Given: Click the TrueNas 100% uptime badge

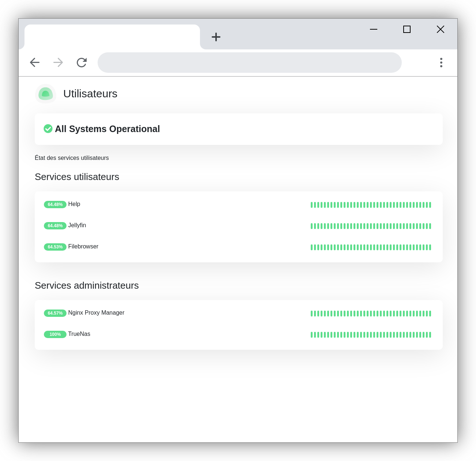Looking at the screenshot, I should coord(55,334).
